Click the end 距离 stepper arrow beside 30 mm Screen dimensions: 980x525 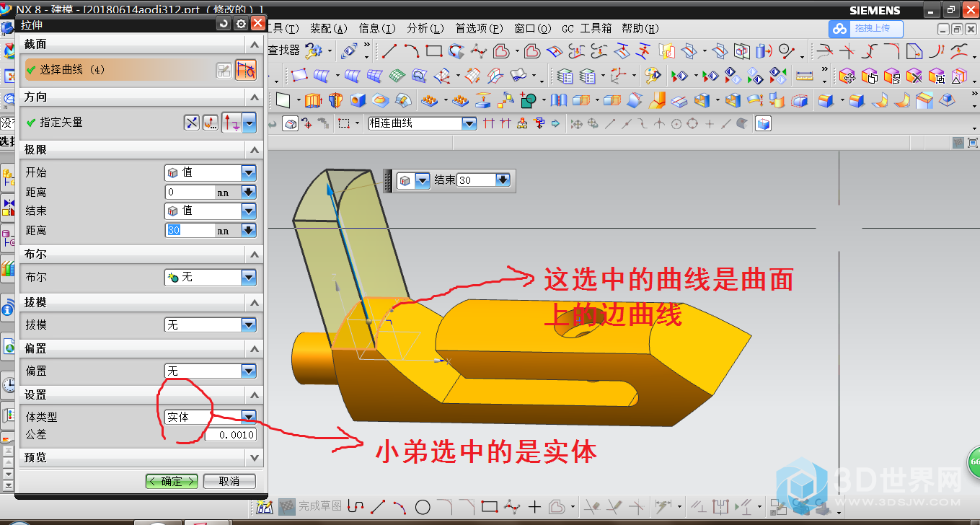(x=249, y=231)
